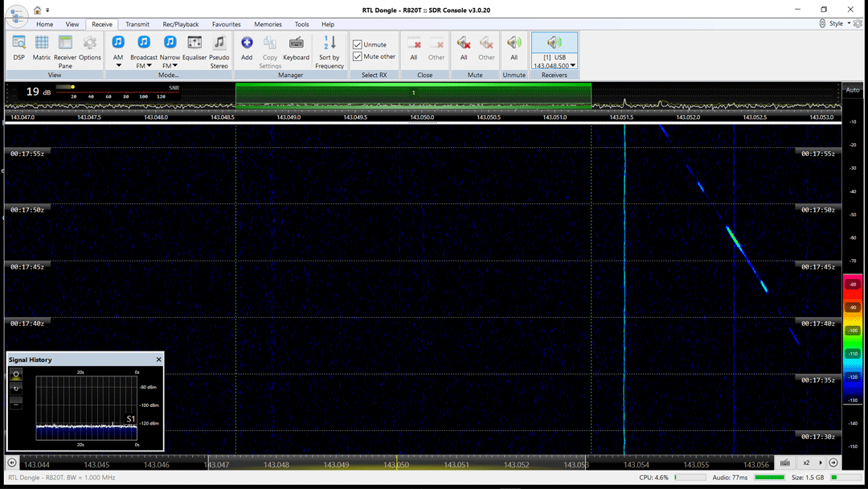Click the 00:17:45z left time label
Image resolution: width=868 pixels, height=489 pixels.
pos(27,267)
